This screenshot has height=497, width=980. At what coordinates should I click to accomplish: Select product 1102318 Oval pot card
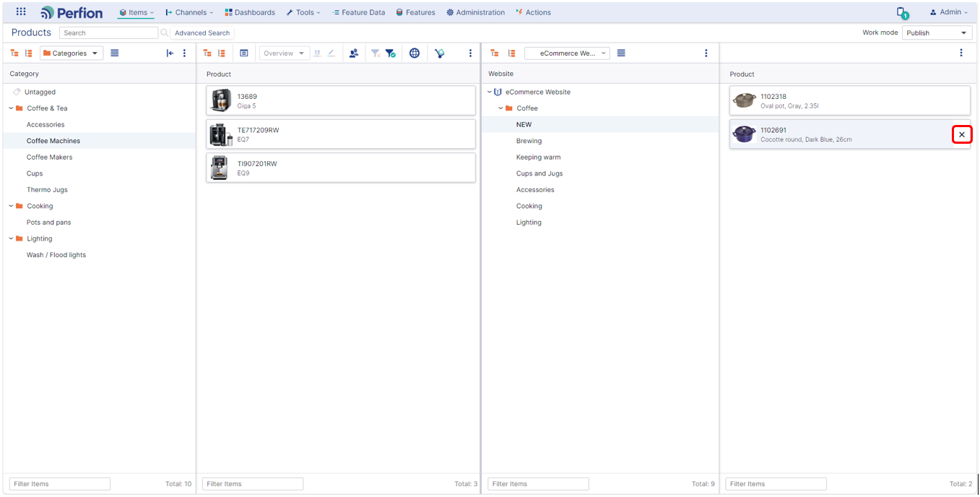(850, 100)
